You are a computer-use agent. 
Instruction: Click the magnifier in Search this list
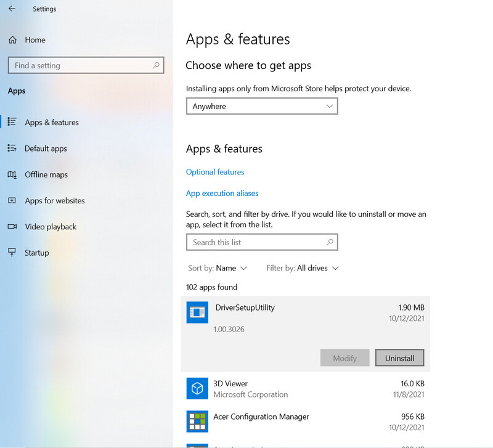pyautogui.click(x=330, y=242)
